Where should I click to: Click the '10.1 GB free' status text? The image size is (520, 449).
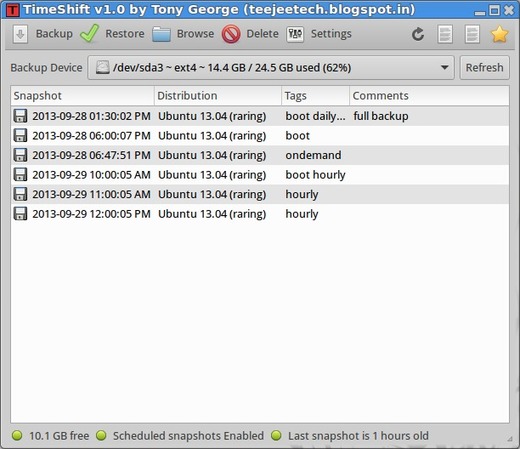pos(59,436)
